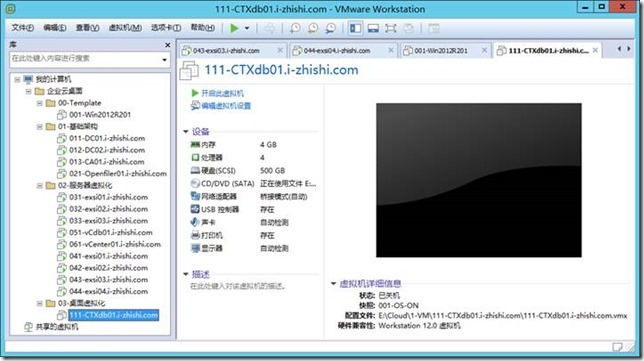
Task: Click the green power on toolbar button
Action: [x=234, y=28]
